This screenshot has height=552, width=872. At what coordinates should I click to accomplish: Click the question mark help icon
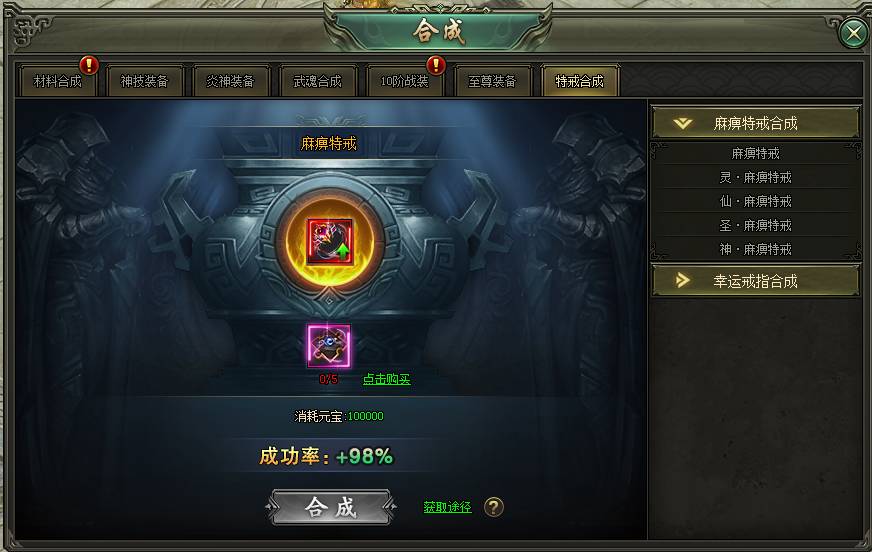pyautogui.click(x=494, y=507)
